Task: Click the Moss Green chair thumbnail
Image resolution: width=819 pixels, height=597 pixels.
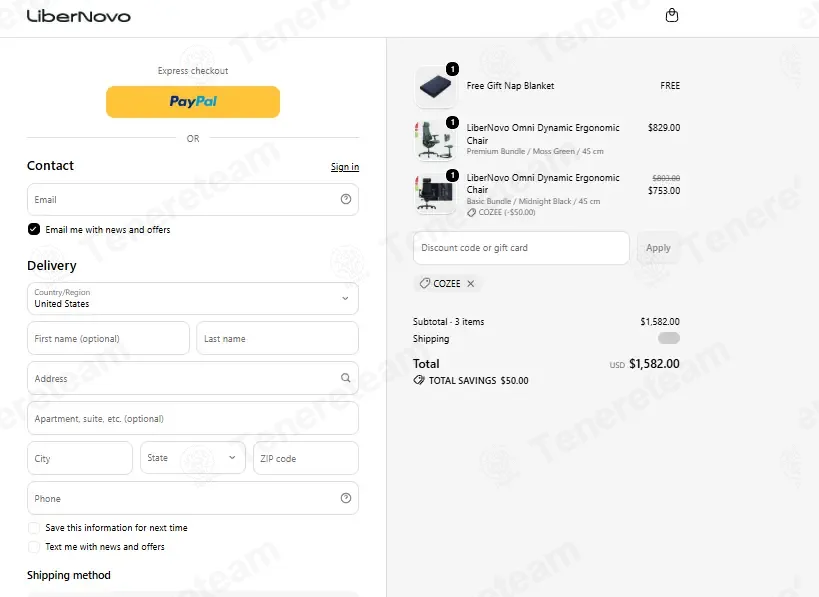Action: (435, 139)
